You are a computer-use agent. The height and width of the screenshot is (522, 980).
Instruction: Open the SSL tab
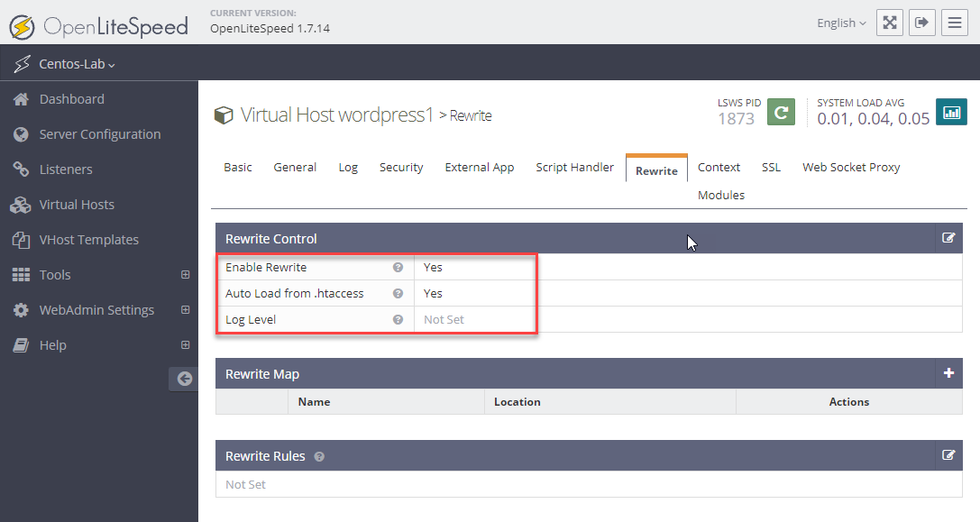[771, 167]
